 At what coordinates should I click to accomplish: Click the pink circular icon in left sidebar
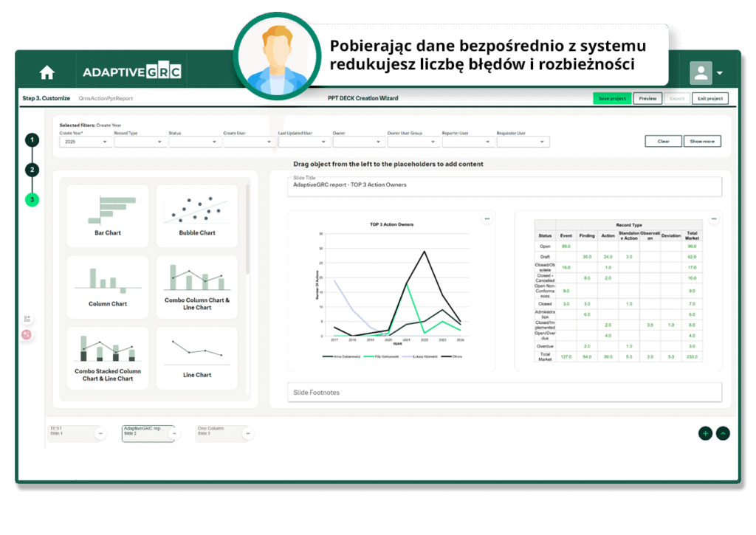[x=27, y=334]
